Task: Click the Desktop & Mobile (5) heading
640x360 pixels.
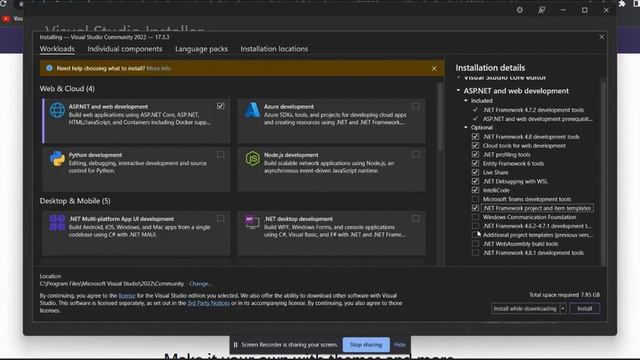Action: tap(75, 201)
